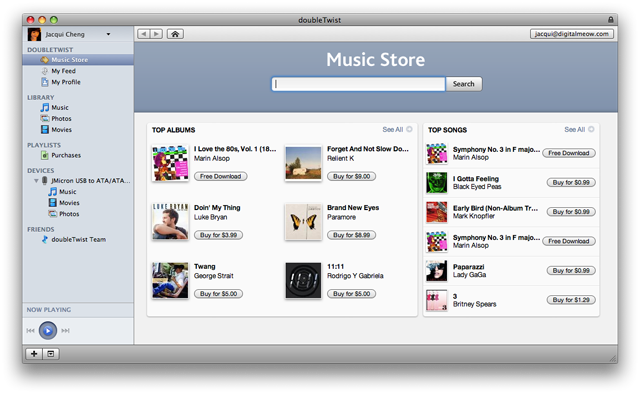Click the lock icon in title bar
The width and height of the screenshot is (640, 394).
click(x=611, y=20)
